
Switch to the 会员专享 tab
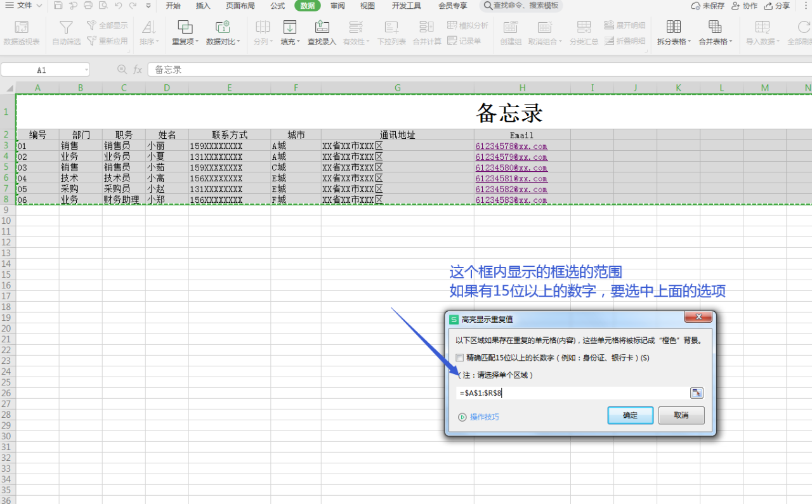tap(453, 6)
